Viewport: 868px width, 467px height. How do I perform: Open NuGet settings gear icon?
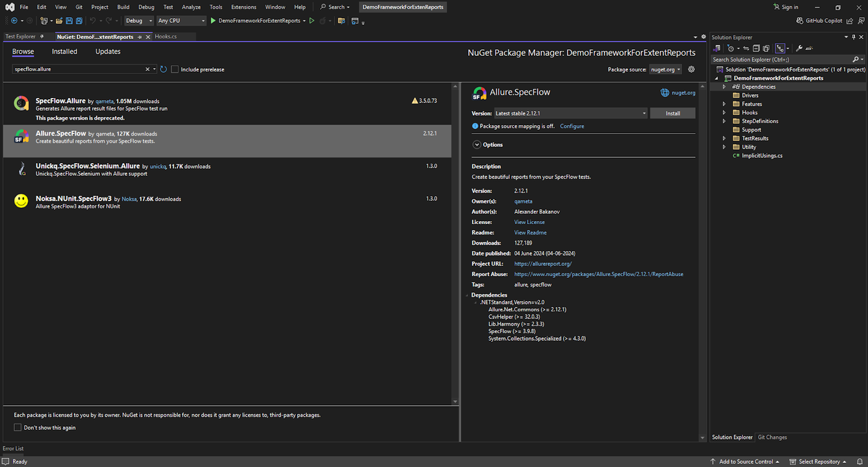coord(691,69)
